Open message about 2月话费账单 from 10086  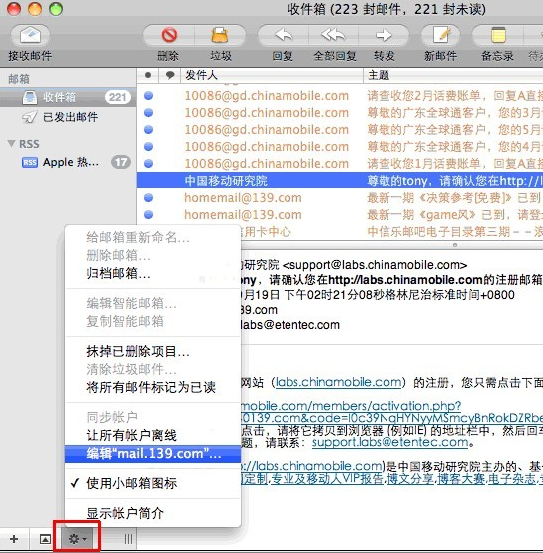340,96
